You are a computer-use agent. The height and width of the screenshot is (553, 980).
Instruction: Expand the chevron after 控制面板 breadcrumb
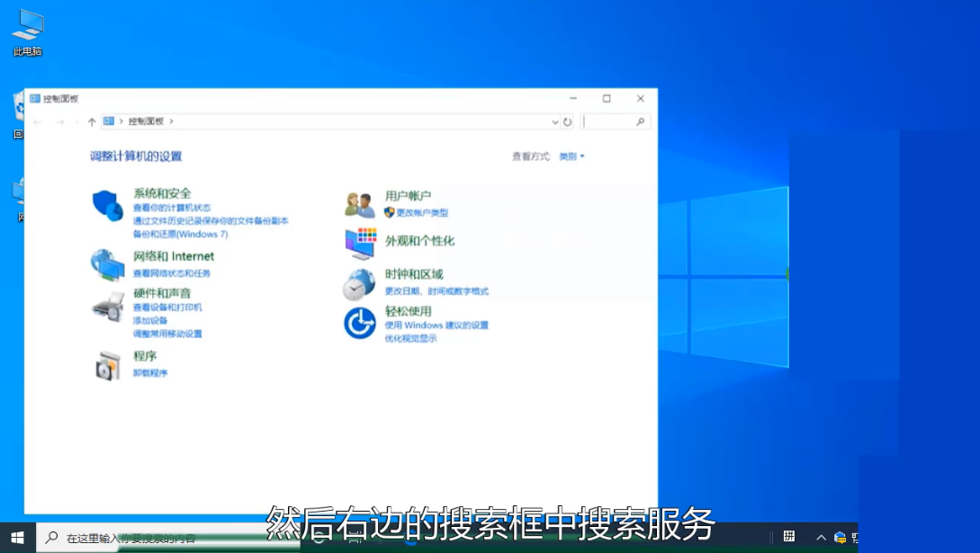(x=171, y=121)
